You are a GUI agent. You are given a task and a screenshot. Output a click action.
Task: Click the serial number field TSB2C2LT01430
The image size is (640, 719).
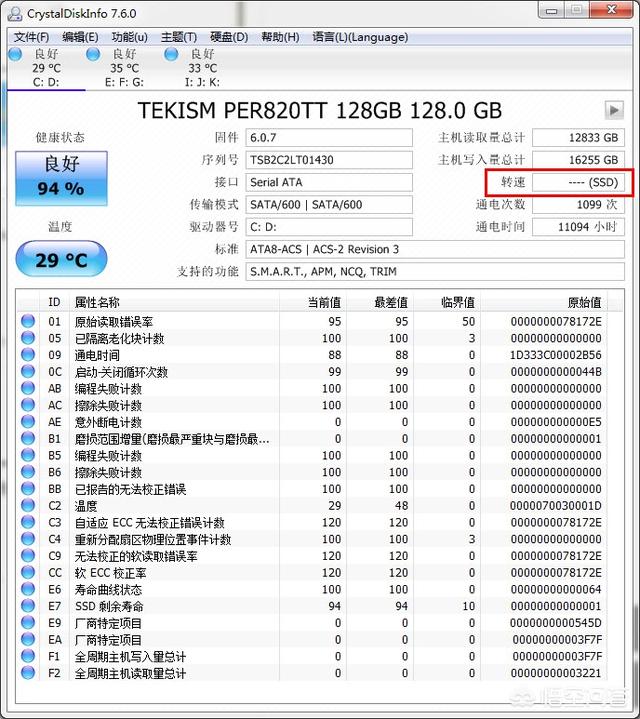pos(329,160)
